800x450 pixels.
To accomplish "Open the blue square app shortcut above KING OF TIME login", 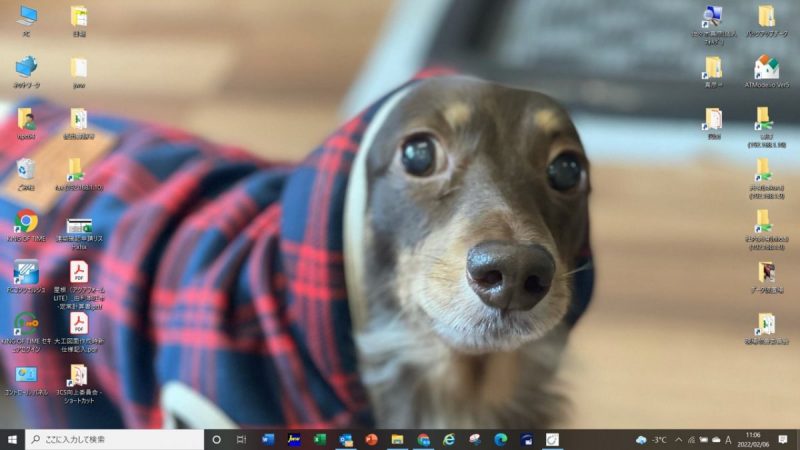I will [x=26, y=277].
